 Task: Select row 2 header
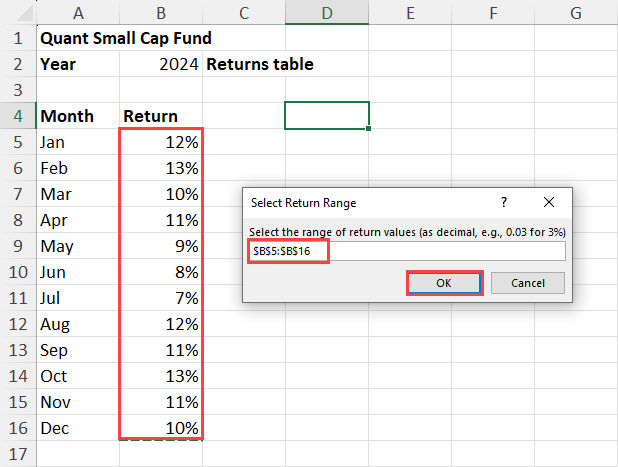(18, 64)
